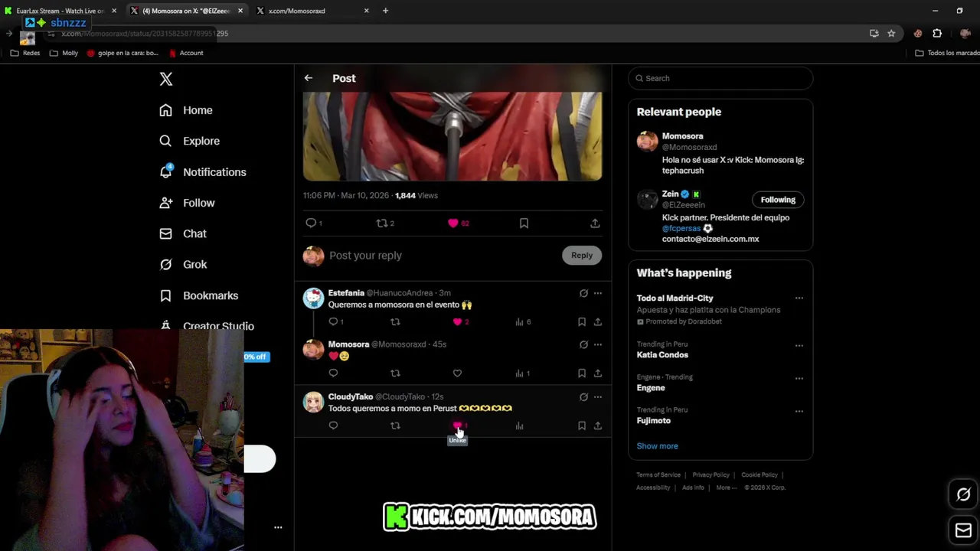Open Bookmarks in sidebar
This screenshot has width=980, height=551.
(x=199, y=295)
